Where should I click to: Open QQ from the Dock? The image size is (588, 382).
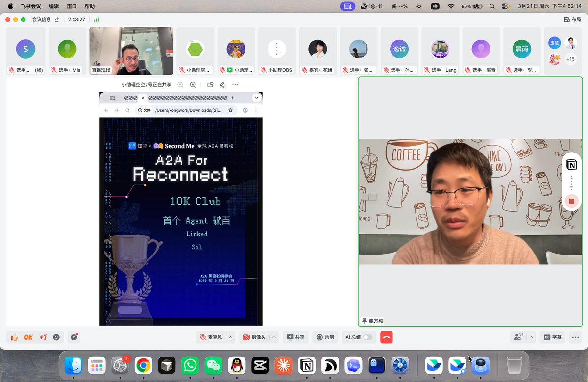click(237, 365)
